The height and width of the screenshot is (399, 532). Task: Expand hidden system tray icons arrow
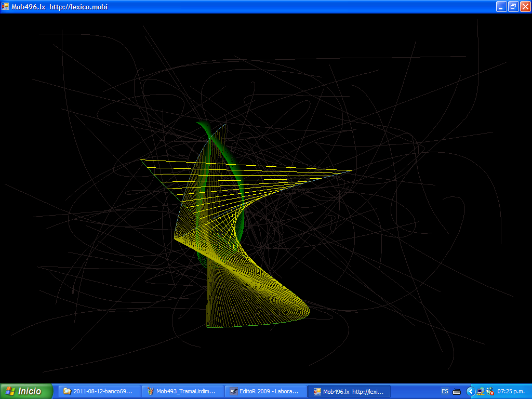point(471,391)
